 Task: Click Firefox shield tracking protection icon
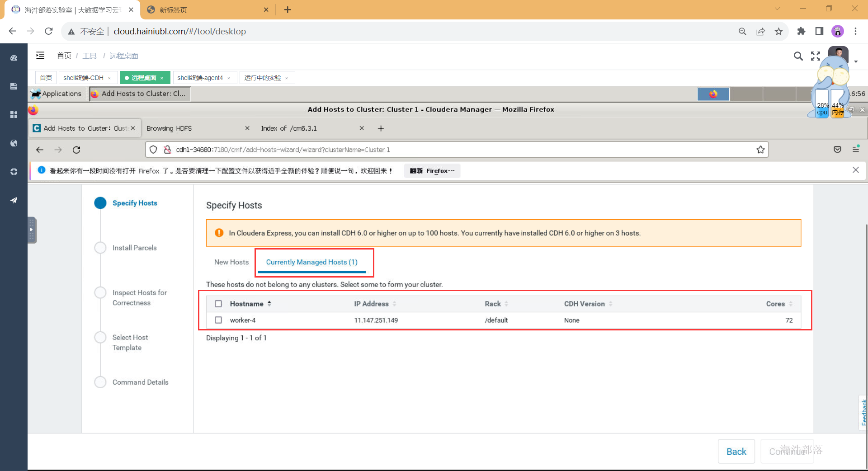coord(153,150)
